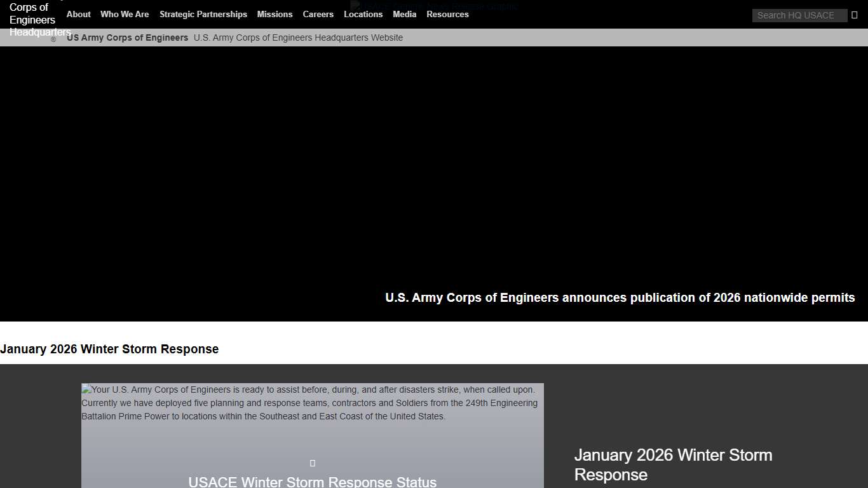The height and width of the screenshot is (488, 868).
Task: Open the 2026 nationwide permits announcement
Action: 620,297
